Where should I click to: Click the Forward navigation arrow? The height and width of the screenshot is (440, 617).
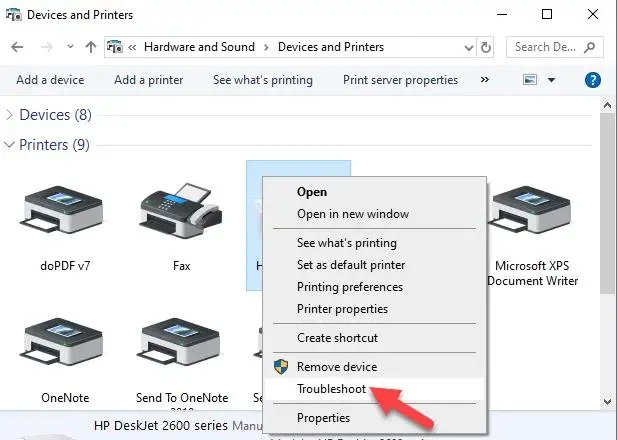click(46, 47)
